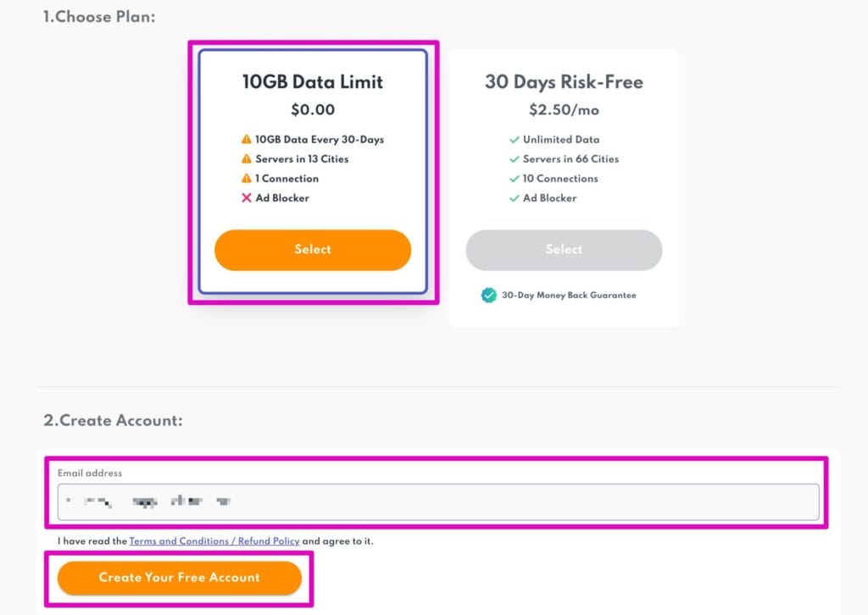The height and width of the screenshot is (615, 868).
Task: Click green checkmark beside 10 Connections
Action: point(514,179)
